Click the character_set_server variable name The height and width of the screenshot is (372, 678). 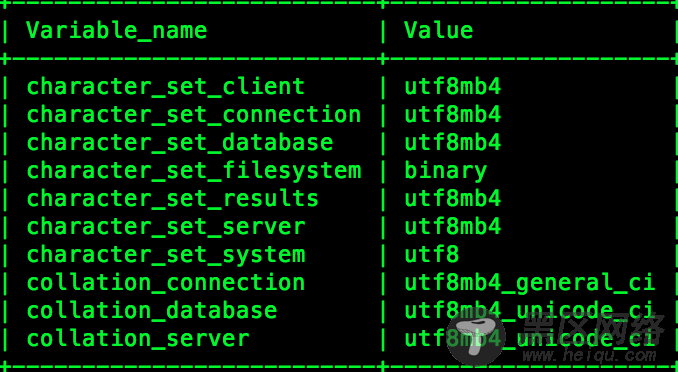(166, 227)
